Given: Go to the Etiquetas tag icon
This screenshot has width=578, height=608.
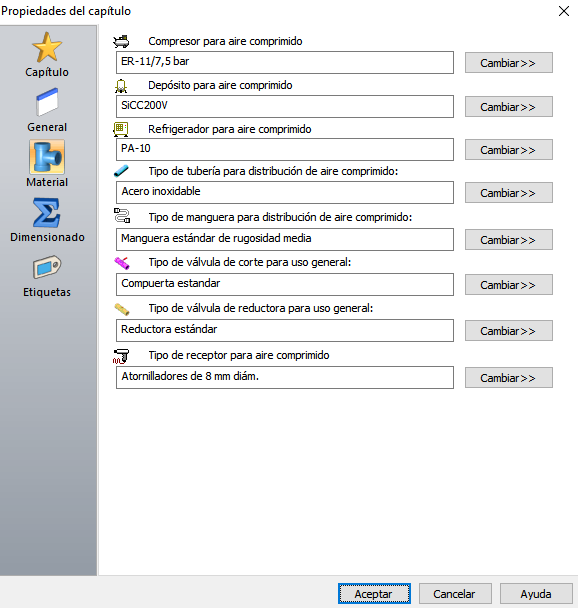Looking at the screenshot, I should click(47, 267).
